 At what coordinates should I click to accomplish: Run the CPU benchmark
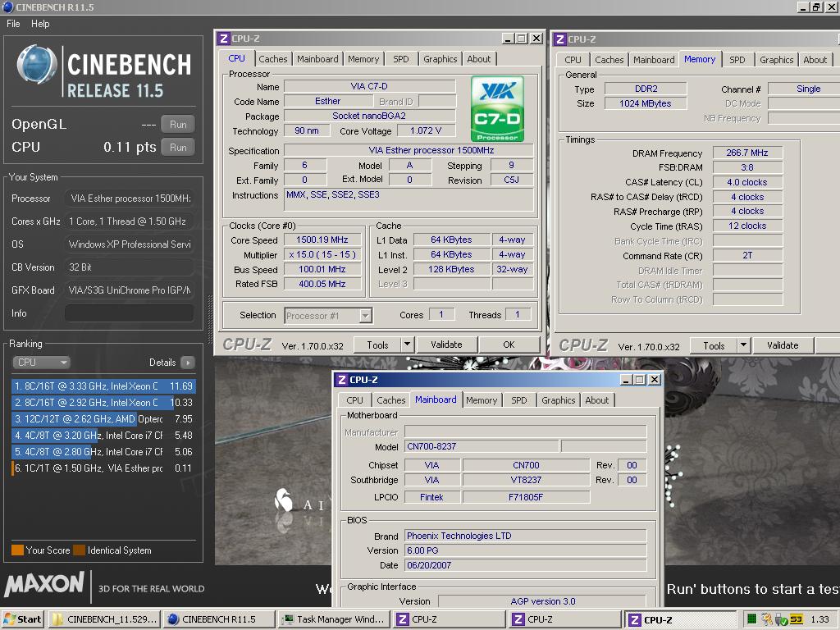[178, 148]
